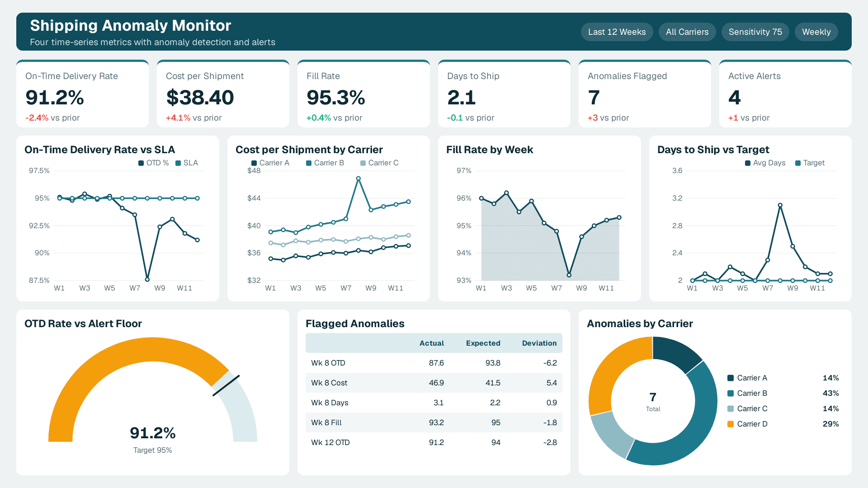Click the -6.2 deviation cell

[x=550, y=363]
